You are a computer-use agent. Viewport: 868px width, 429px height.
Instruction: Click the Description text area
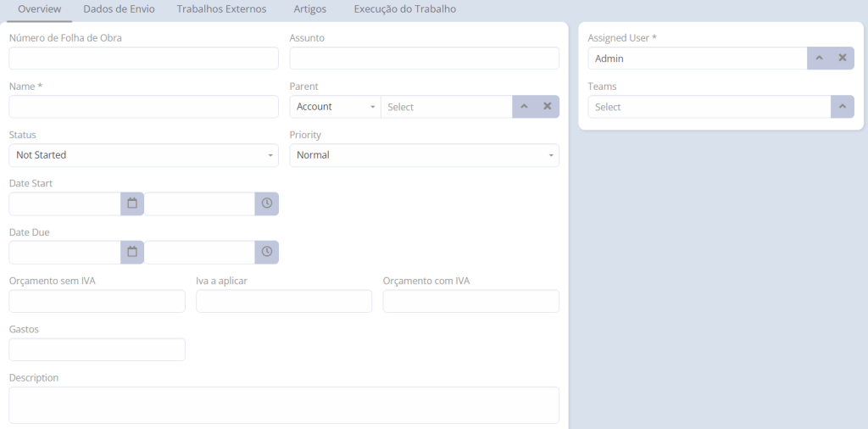point(284,405)
